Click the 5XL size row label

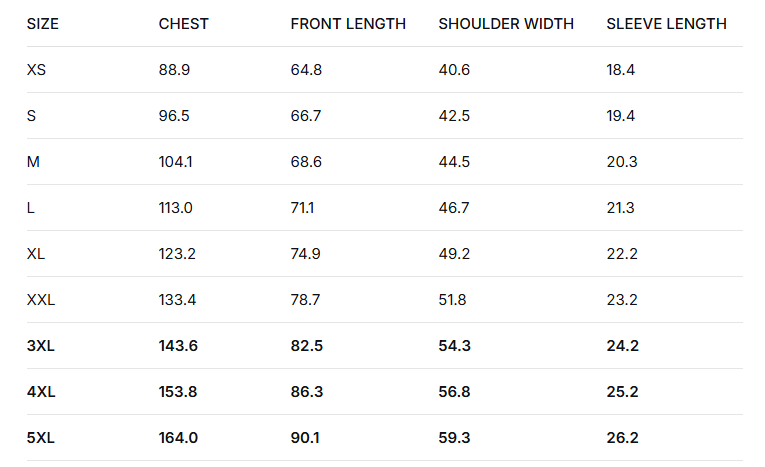coord(41,438)
